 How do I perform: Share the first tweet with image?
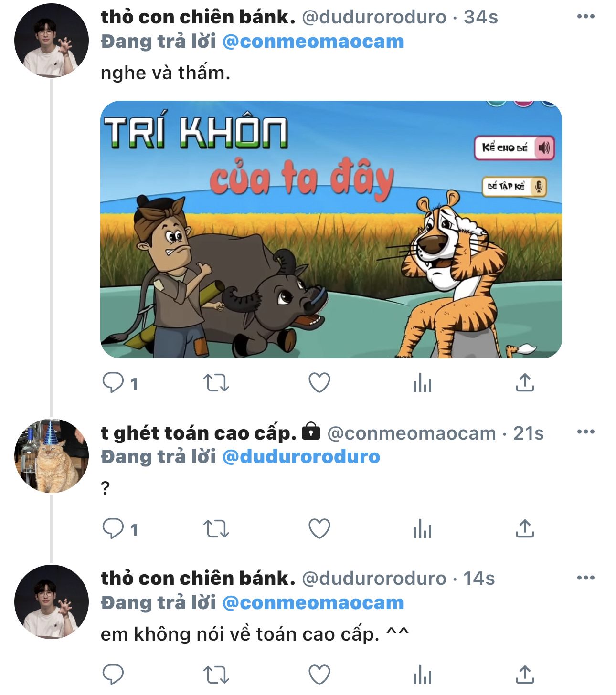click(x=525, y=383)
